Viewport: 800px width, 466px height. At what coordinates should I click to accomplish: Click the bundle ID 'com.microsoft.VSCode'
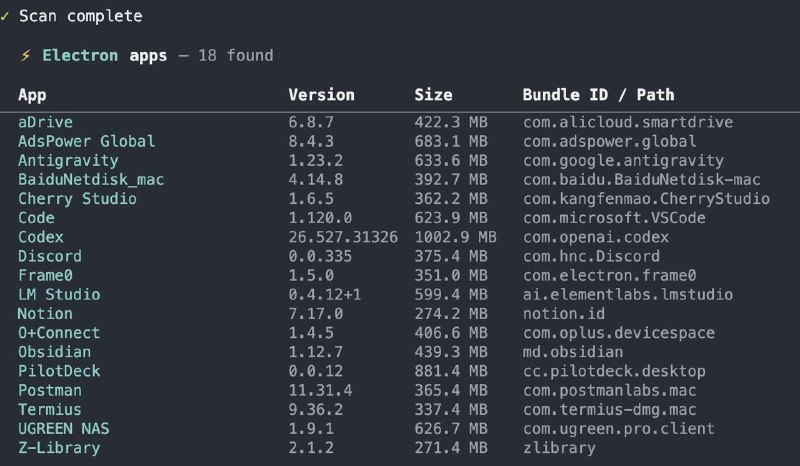click(614, 218)
